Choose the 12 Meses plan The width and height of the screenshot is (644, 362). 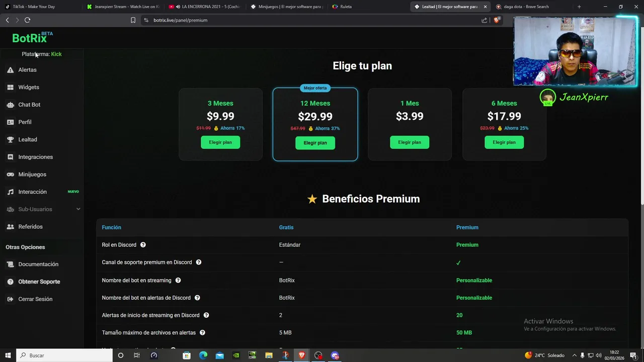[315, 143]
